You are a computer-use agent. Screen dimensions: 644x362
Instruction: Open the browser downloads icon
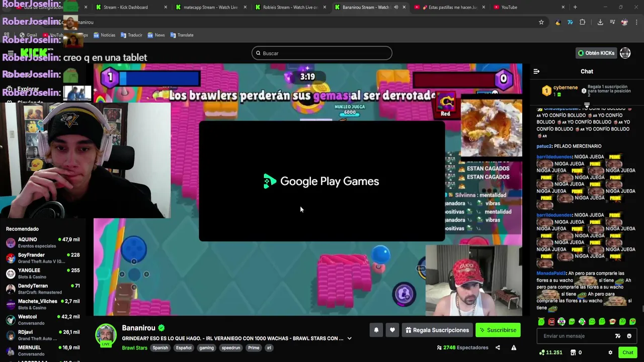point(600,22)
